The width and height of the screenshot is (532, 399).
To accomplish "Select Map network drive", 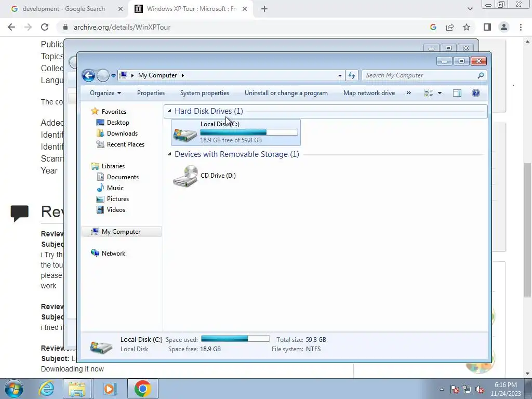I will (369, 93).
